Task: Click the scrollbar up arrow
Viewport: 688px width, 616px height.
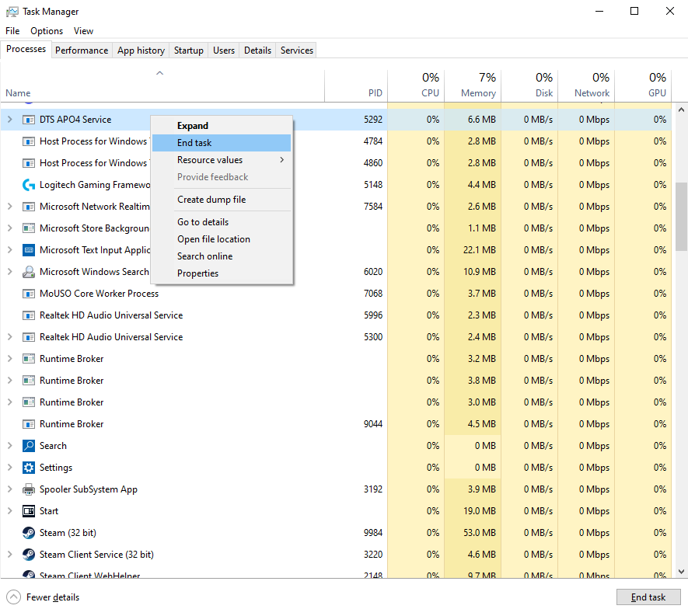Action: pos(681,110)
